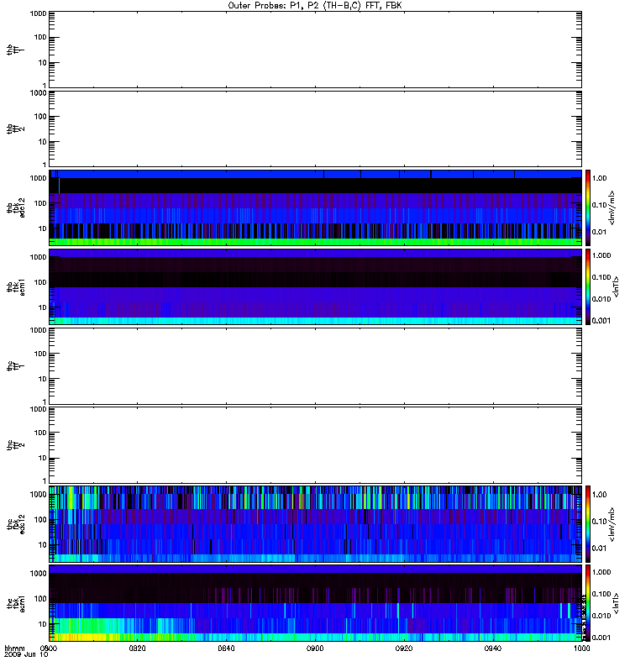Click the thb fbk edc12 color bar
Image resolution: width=630 pixels, height=672 pixels.
pyautogui.click(x=588, y=207)
